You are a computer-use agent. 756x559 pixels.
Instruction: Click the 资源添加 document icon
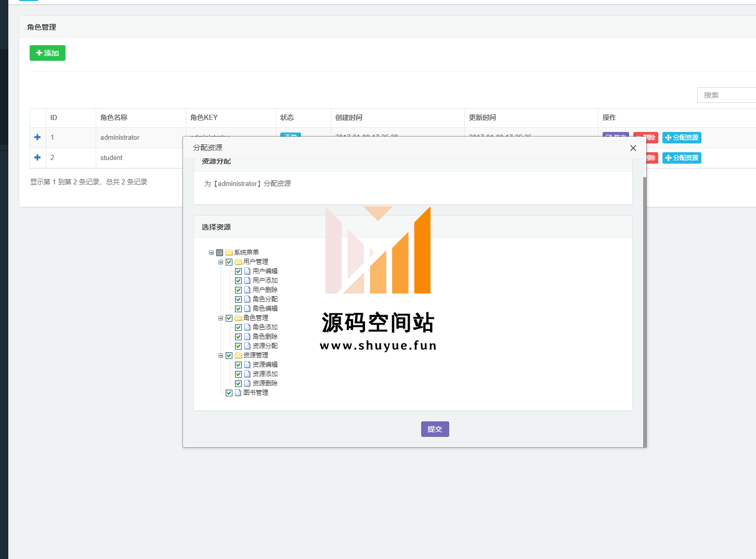[x=247, y=374]
